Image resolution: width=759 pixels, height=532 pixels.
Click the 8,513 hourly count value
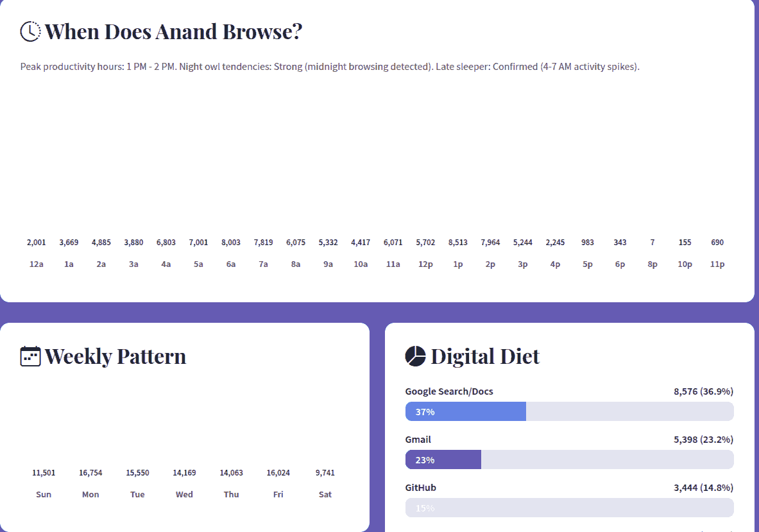coord(458,243)
